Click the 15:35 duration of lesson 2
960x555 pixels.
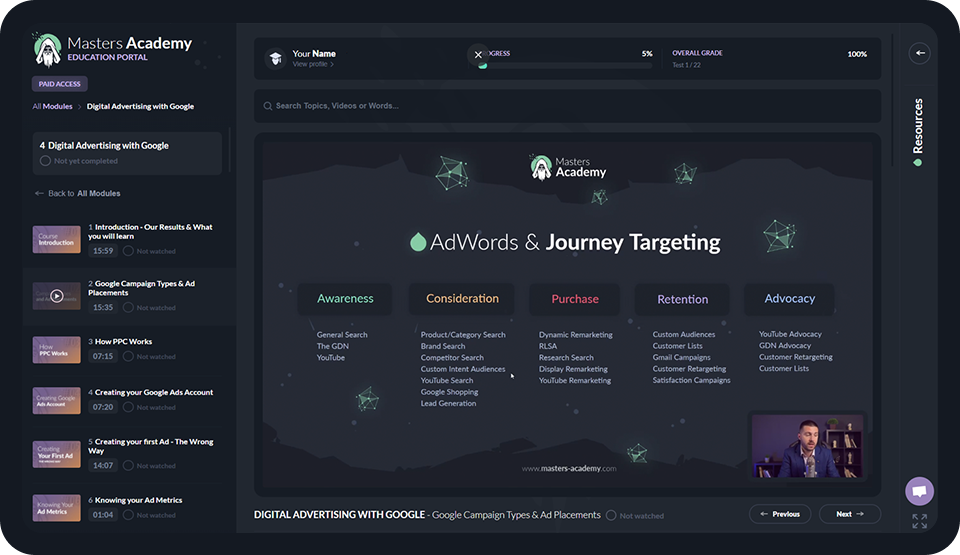pos(103,308)
